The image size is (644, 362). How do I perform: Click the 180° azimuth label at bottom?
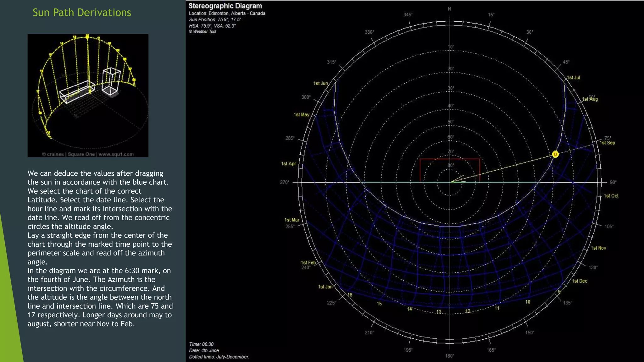click(449, 356)
